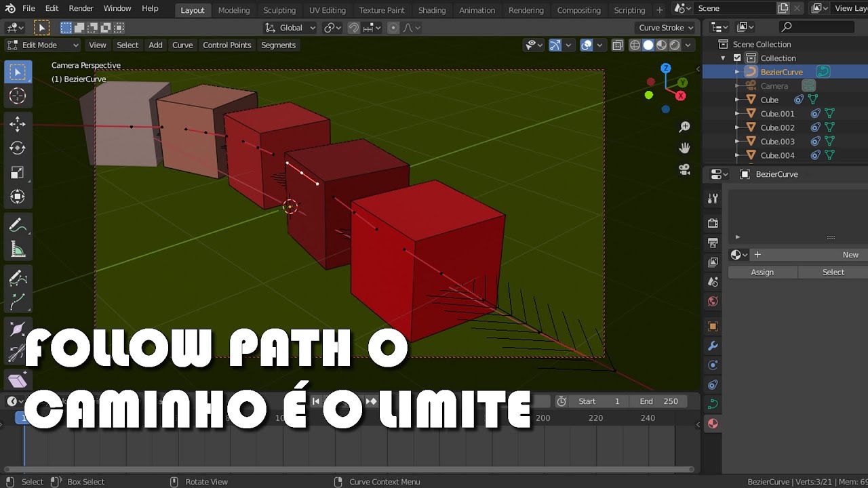Open the Render menu
Screen dimensions: 868x488
click(x=81, y=9)
